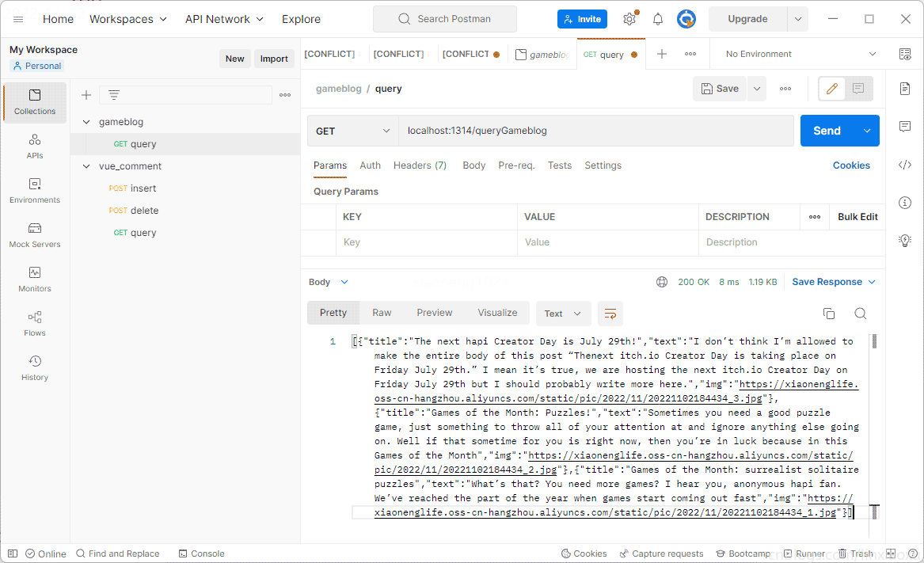Viewport: 924px width, 563px height.
Task: Open request more actions ellipsis
Action: pos(785,89)
